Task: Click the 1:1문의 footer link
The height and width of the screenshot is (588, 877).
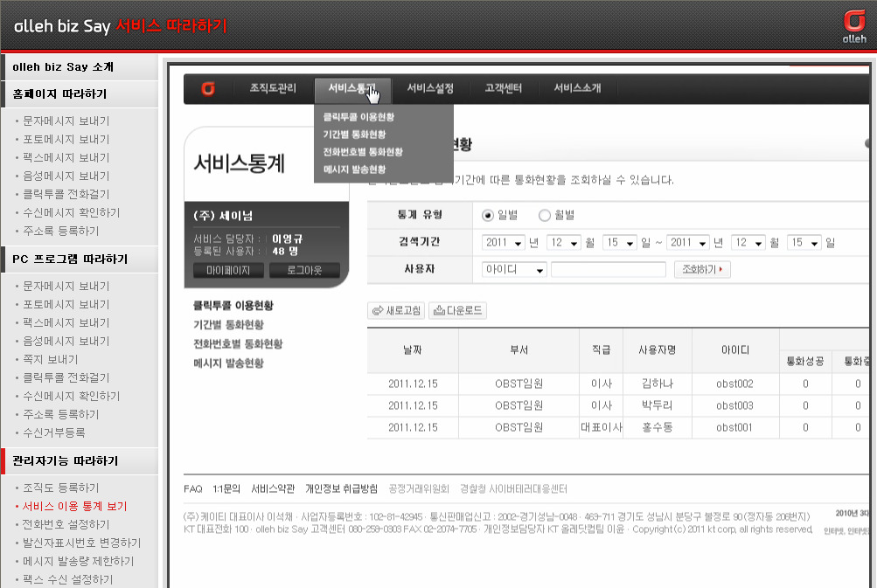Action: point(226,489)
